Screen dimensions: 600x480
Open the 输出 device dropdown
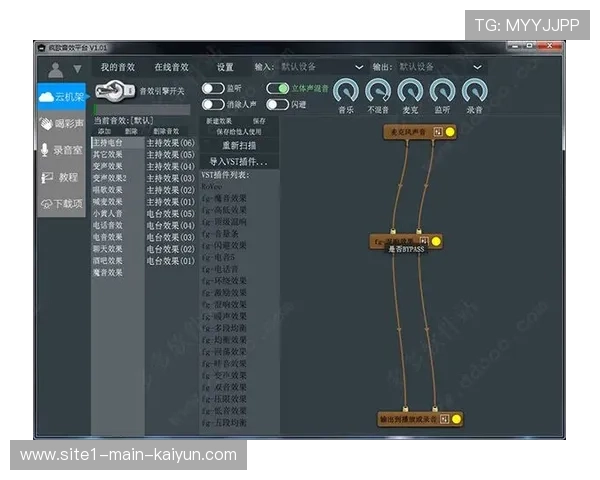[x=440, y=67]
